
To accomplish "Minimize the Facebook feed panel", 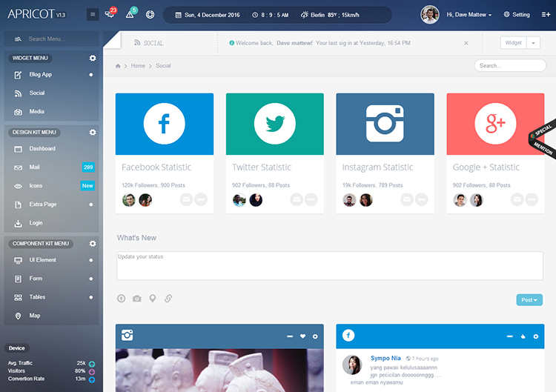I will [509, 336].
